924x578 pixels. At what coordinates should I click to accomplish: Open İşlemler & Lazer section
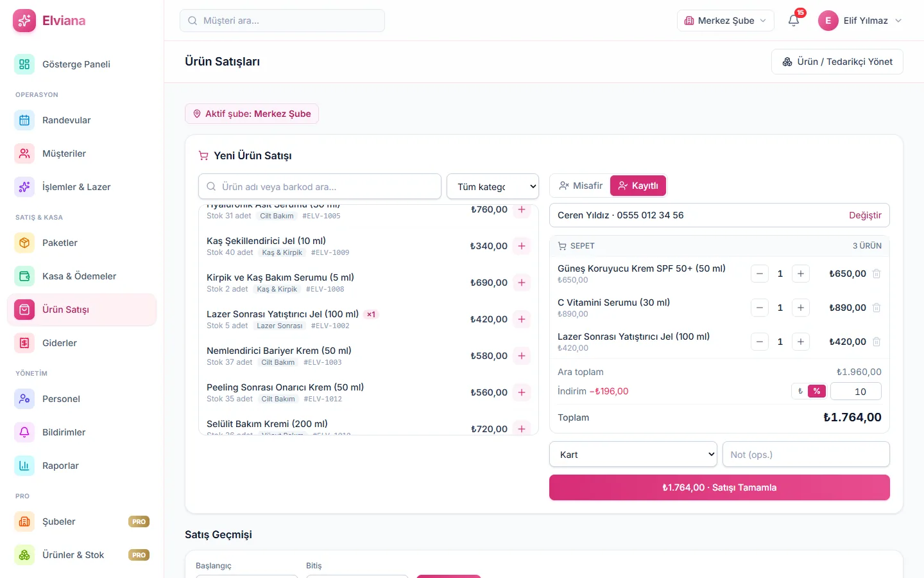[x=81, y=187]
